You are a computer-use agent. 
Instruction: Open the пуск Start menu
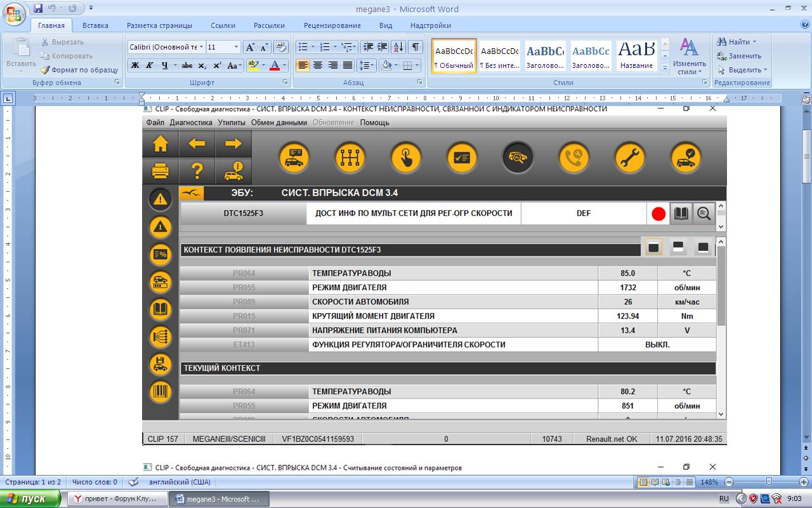(x=32, y=499)
